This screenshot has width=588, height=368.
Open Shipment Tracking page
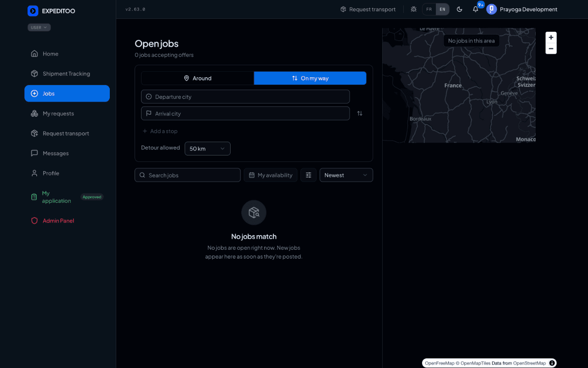(67, 74)
